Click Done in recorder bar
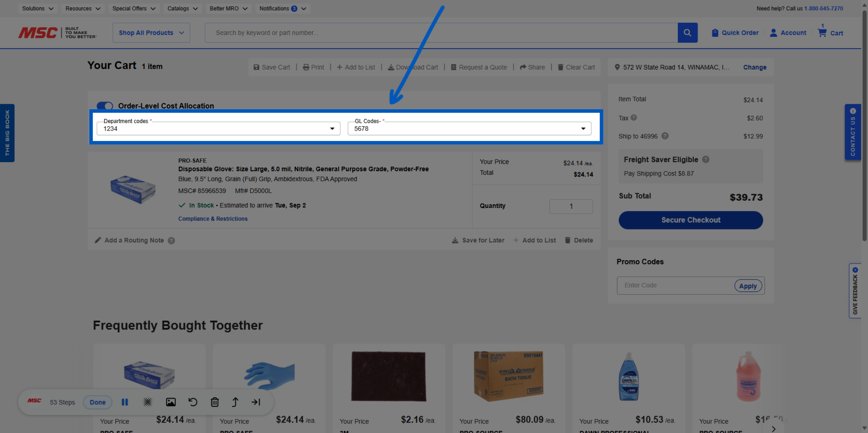The image size is (868, 433). 98,402
